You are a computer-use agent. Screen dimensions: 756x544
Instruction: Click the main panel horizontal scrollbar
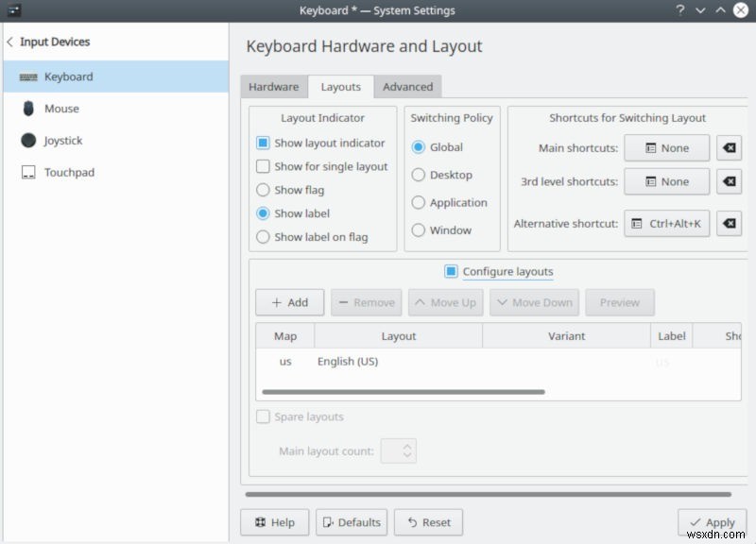[x=489, y=494]
